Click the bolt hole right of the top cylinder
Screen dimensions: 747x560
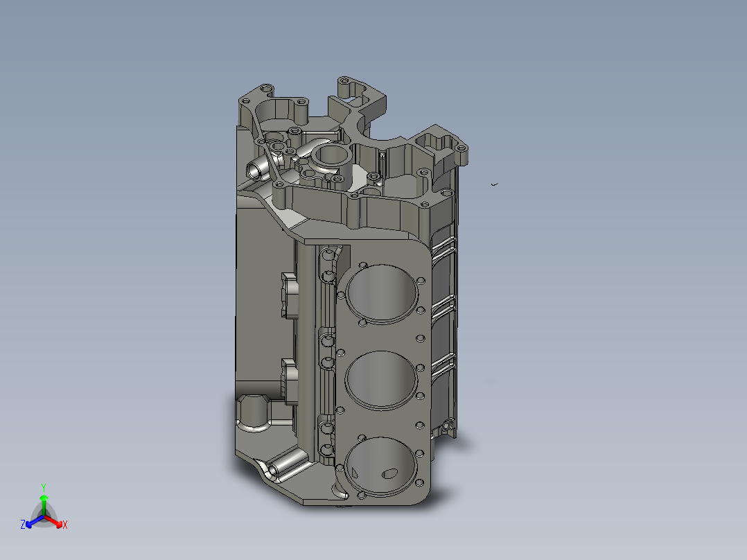[421, 281]
